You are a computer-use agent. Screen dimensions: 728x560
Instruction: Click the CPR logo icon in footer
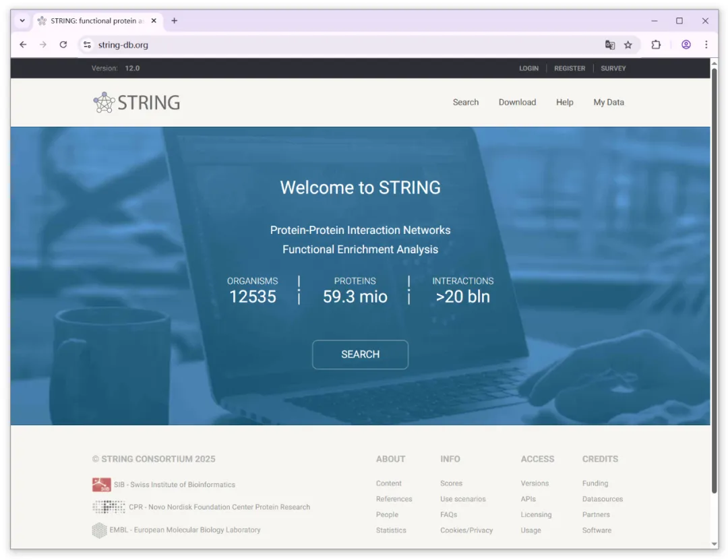pyautogui.click(x=109, y=507)
